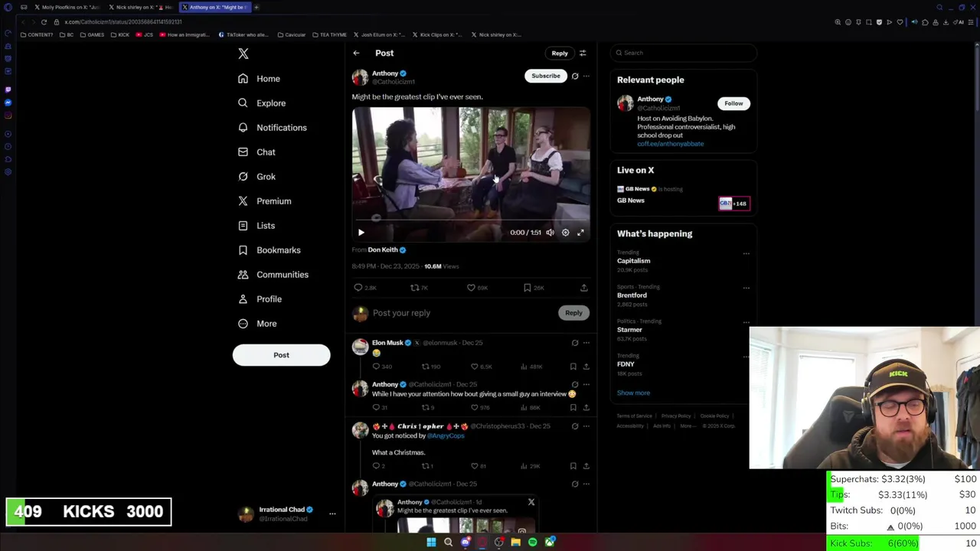
Task: Open Communities icon in sidebar
Action: [x=243, y=275]
